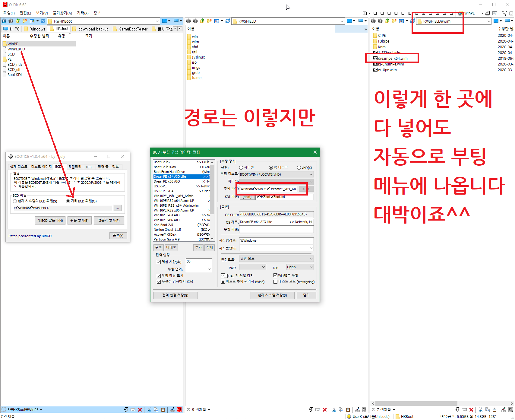
Task: Click the 전역 설정 저장(G) button
Action: click(175, 295)
